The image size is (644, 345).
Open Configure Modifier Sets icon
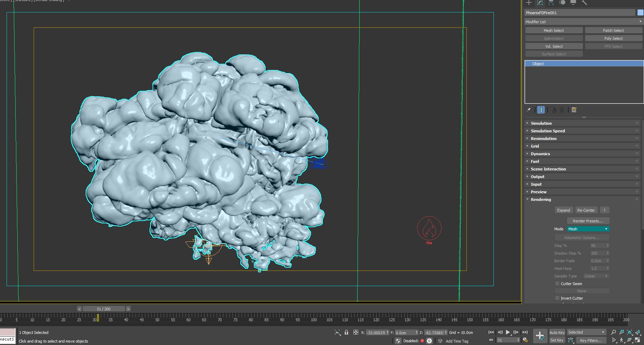574,110
